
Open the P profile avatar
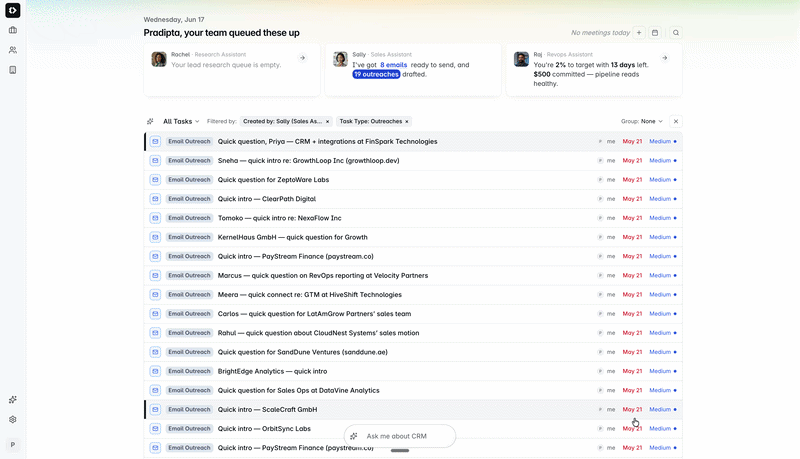[13, 445]
